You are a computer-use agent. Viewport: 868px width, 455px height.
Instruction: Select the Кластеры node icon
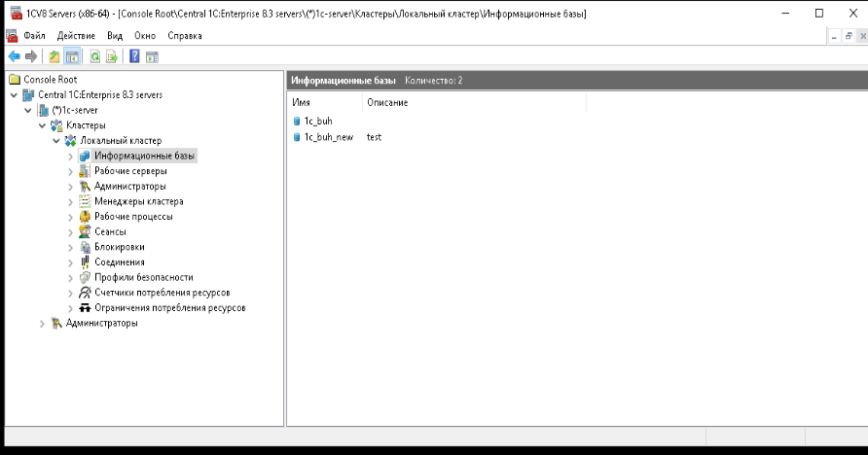pos(56,125)
